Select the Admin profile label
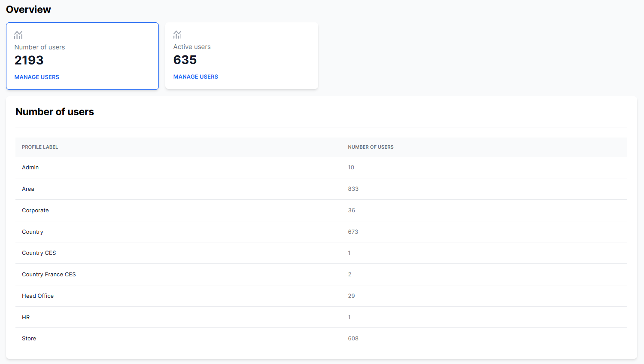 [x=30, y=168]
